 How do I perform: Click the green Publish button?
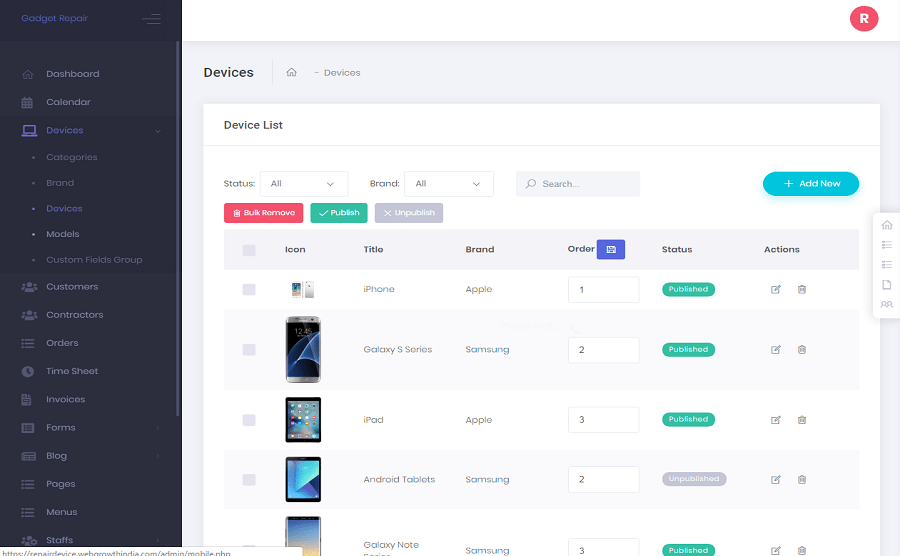point(339,213)
